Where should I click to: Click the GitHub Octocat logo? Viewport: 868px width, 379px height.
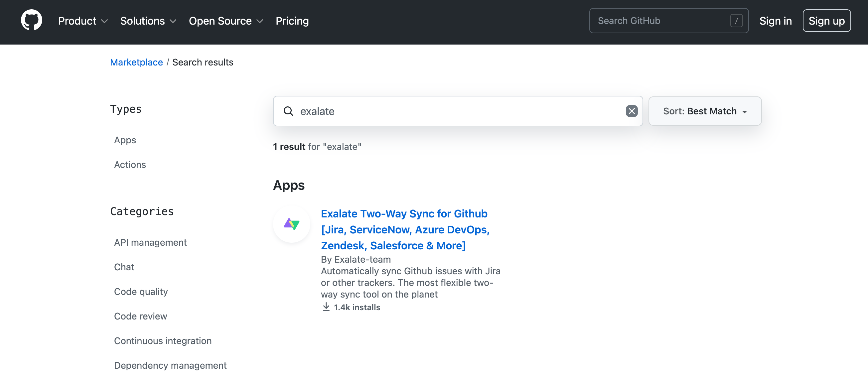(x=31, y=20)
